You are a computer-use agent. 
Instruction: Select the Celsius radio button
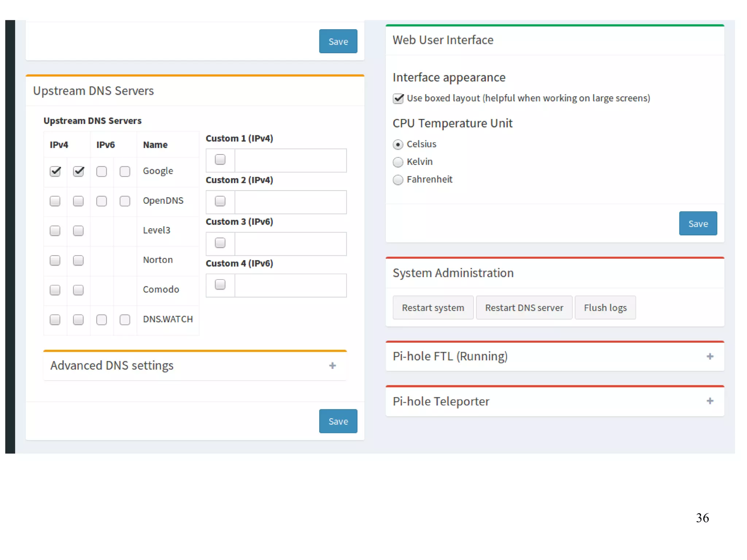point(398,144)
